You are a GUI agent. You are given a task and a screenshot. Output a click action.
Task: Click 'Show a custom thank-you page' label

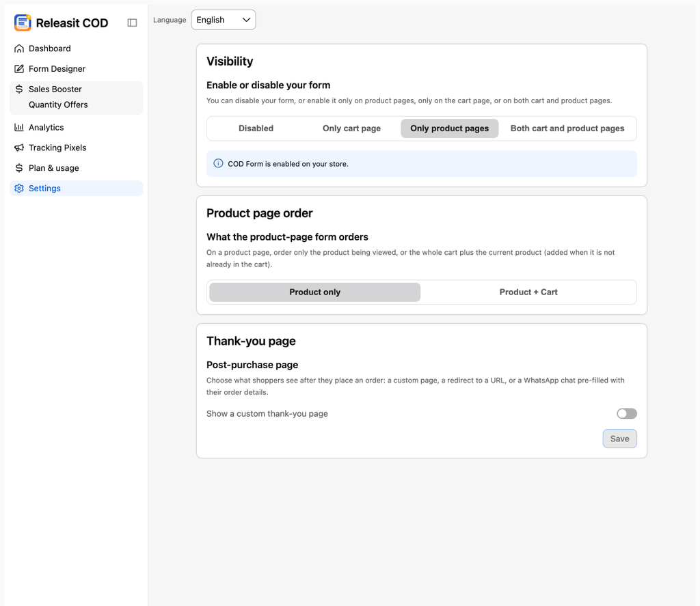pos(267,413)
